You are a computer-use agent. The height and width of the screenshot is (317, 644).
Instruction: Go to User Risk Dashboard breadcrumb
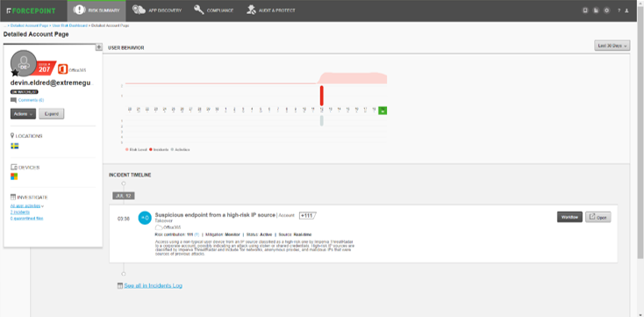click(70, 25)
